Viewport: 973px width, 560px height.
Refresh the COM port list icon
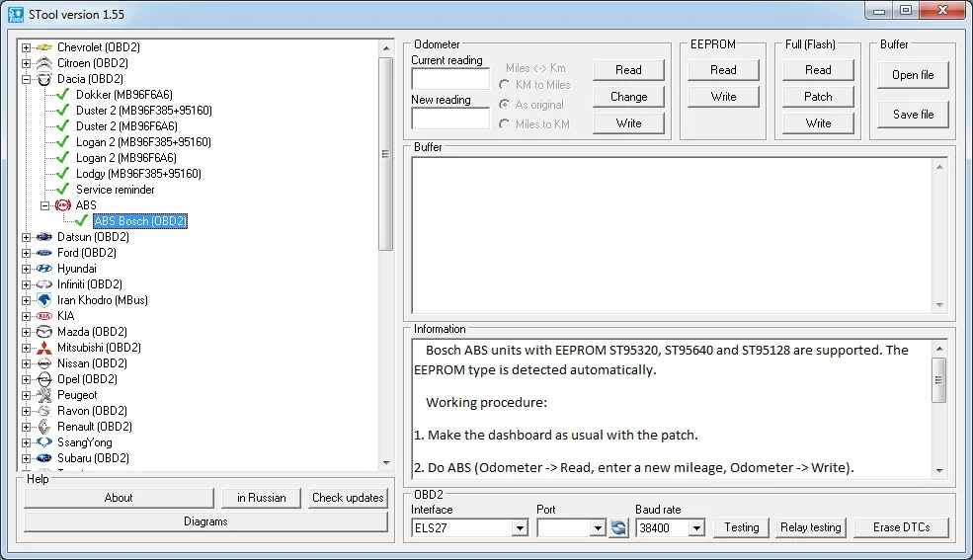[618, 527]
